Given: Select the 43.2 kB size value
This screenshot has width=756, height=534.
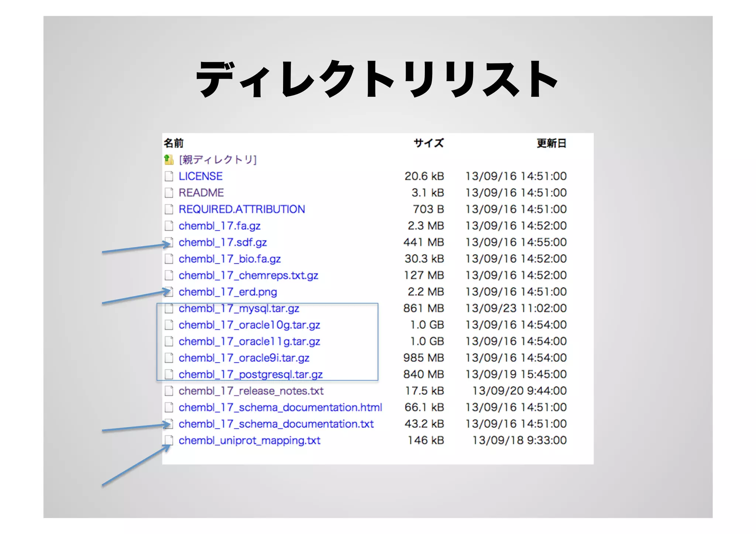Looking at the screenshot, I should tap(424, 424).
